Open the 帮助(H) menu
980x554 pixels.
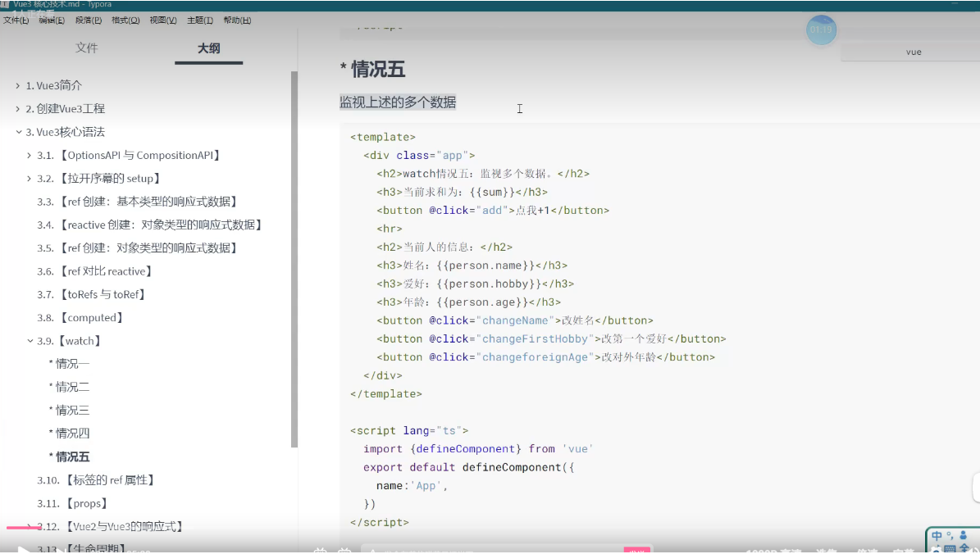[x=237, y=20]
